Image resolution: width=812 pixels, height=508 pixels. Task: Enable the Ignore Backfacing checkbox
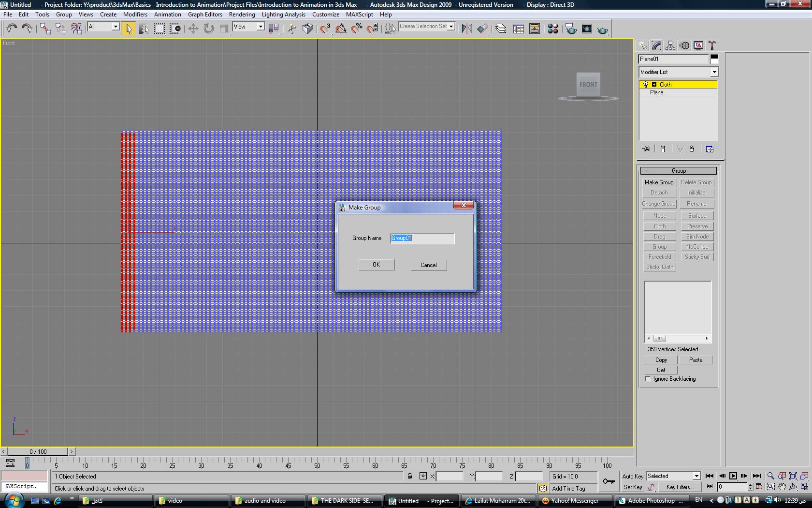pyautogui.click(x=648, y=379)
